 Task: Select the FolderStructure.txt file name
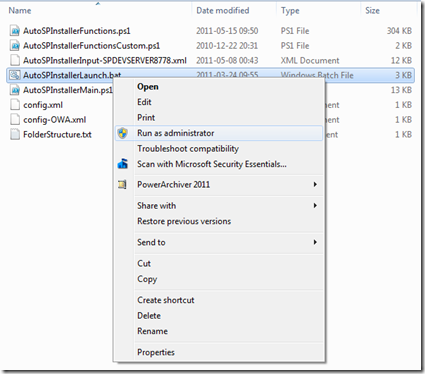click(57, 135)
